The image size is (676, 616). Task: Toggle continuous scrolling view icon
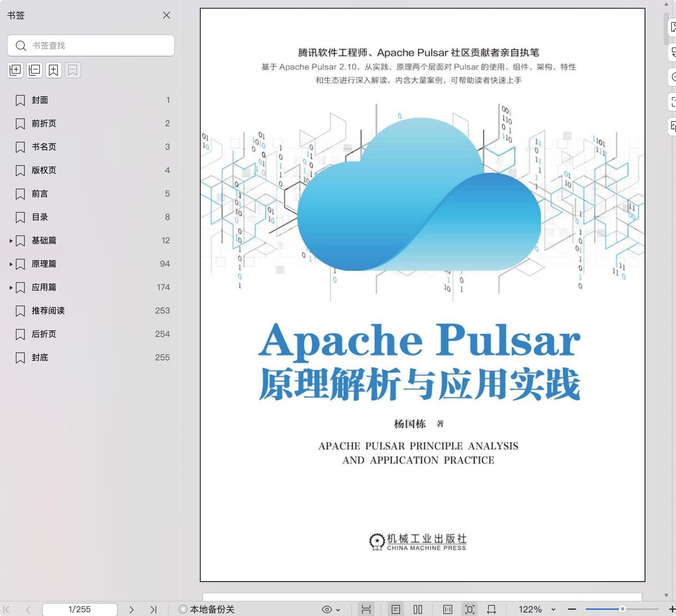coord(366,609)
